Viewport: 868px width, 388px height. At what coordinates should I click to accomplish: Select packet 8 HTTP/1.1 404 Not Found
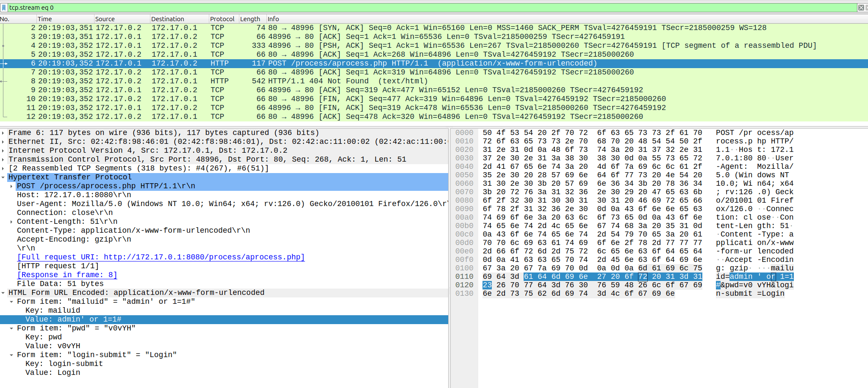(x=434, y=81)
